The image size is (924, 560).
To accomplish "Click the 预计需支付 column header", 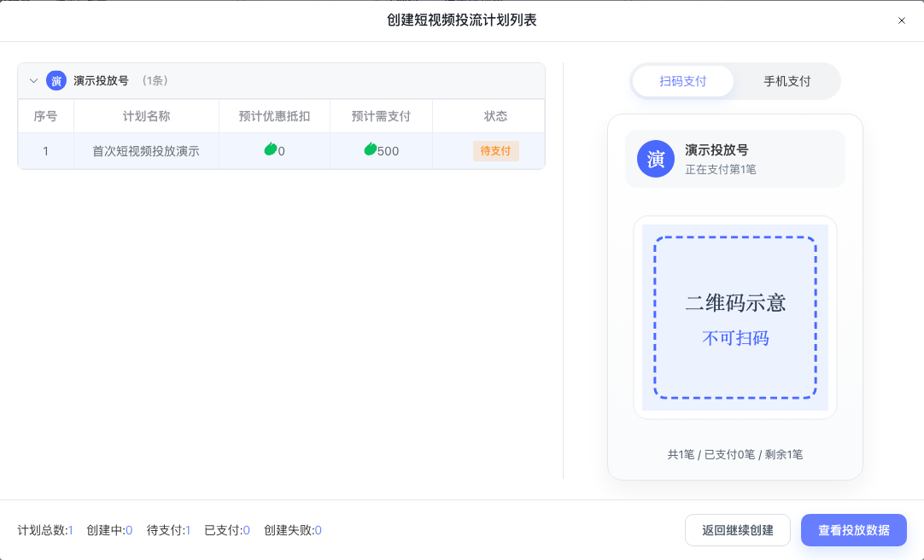I will pos(381,116).
